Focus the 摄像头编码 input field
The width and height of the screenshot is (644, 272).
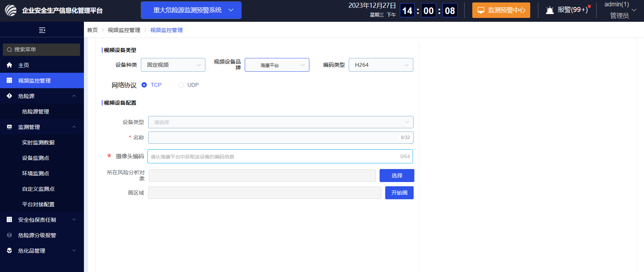(280, 156)
